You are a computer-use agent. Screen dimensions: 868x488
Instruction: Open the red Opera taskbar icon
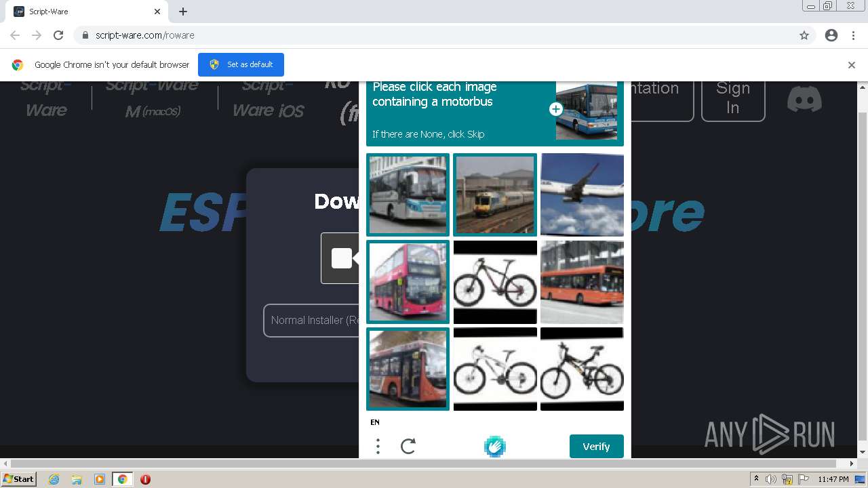tap(145, 479)
